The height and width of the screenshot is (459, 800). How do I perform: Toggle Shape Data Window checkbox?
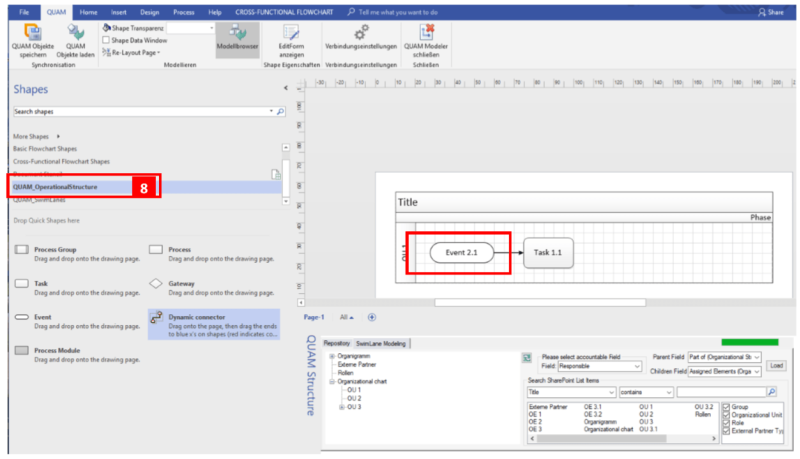pos(106,40)
